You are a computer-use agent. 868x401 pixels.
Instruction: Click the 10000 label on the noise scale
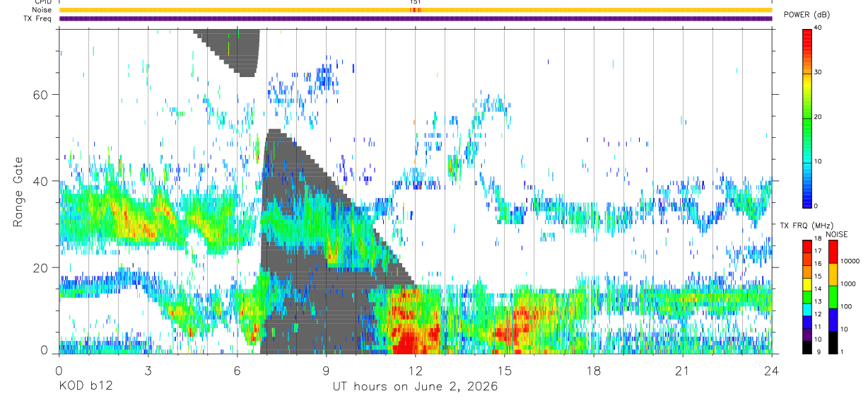pyautogui.click(x=850, y=261)
